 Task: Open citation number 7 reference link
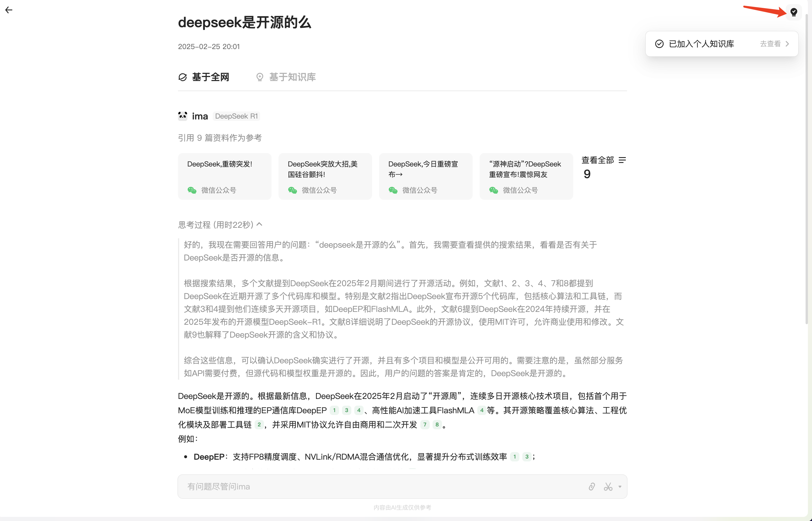coord(425,425)
